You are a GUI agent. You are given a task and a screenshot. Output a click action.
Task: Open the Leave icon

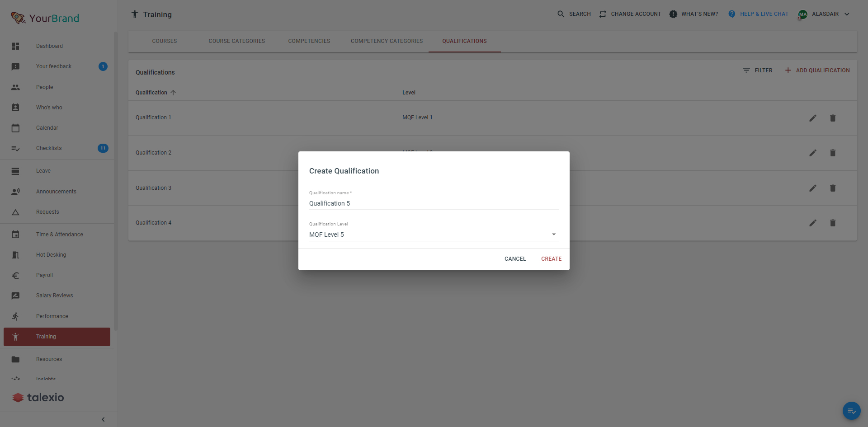(15, 171)
